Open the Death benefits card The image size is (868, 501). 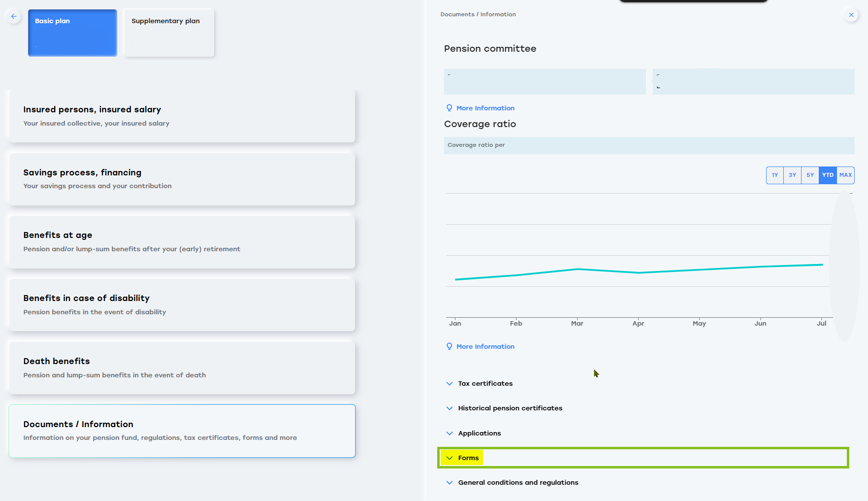[182, 367]
